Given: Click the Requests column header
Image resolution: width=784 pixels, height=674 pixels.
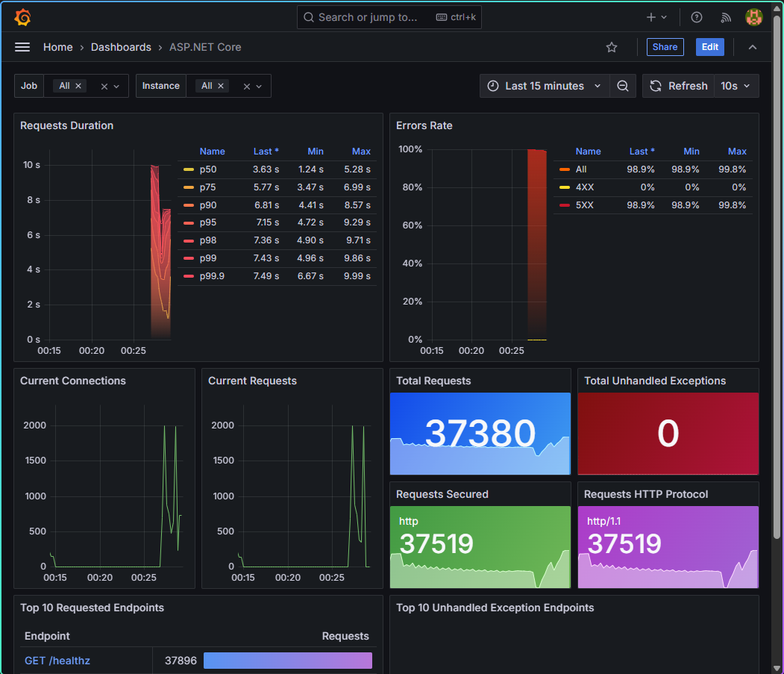Looking at the screenshot, I should tap(345, 636).
